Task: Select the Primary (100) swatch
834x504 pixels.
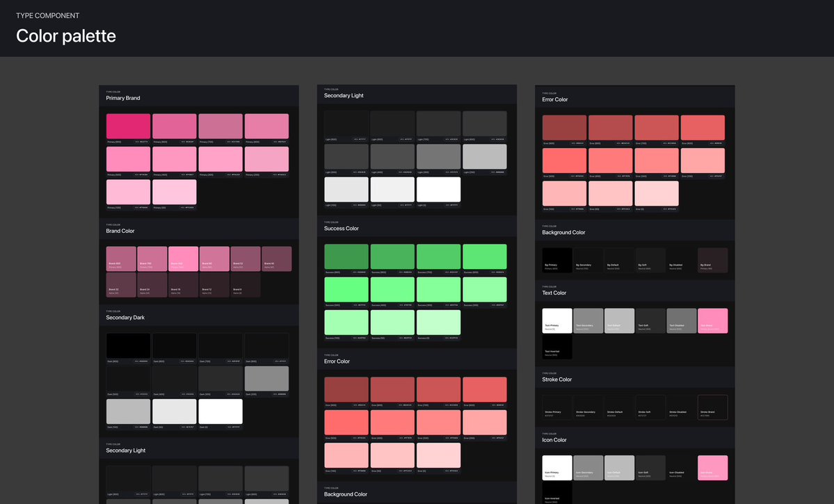Action: 128,192
